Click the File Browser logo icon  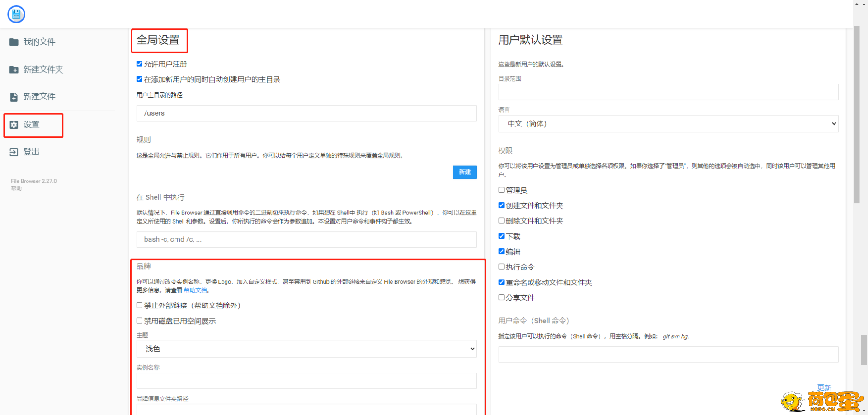pos(16,14)
